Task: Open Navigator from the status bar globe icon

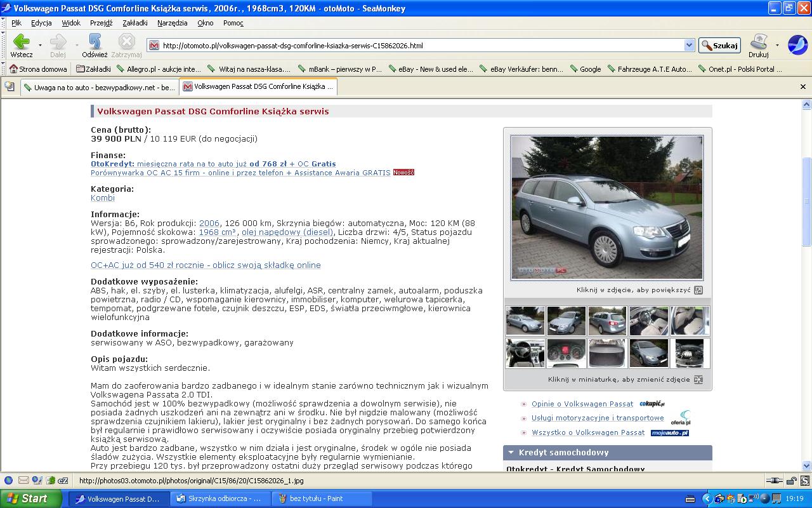Action: pyautogui.click(x=9, y=481)
